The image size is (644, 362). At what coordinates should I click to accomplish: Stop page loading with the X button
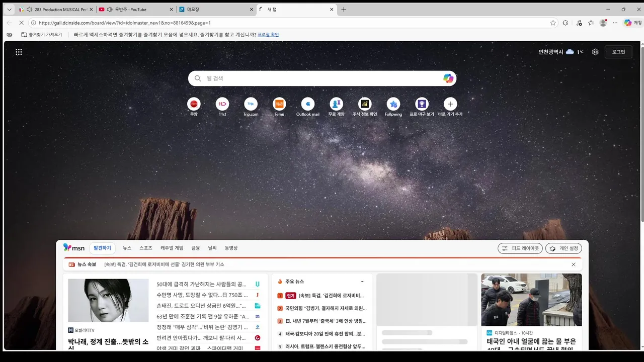[21, 23]
